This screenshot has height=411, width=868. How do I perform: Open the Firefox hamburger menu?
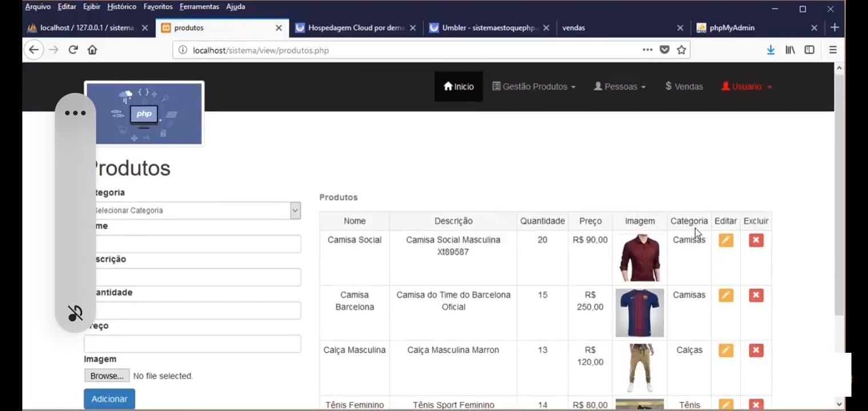(x=833, y=50)
